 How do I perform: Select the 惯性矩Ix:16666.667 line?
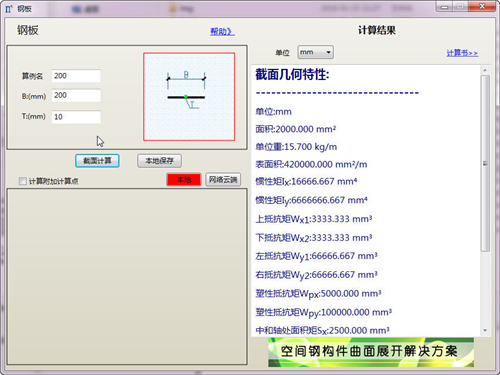[306, 182]
